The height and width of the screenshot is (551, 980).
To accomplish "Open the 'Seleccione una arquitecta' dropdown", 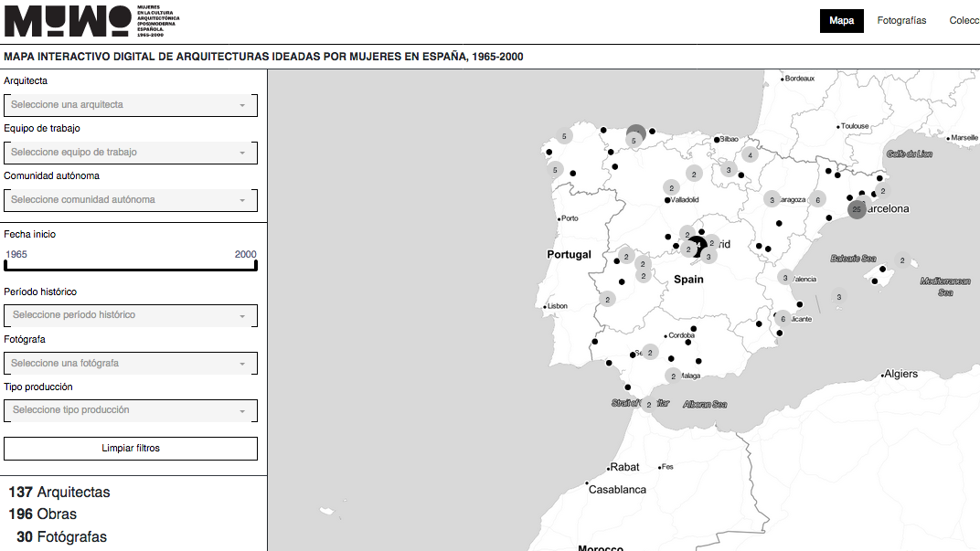I will [x=131, y=105].
